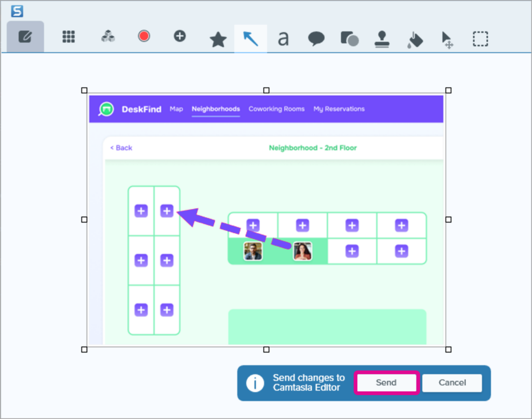532x419 pixels.
Task: Open the Library grid view icon
Action: click(x=69, y=37)
